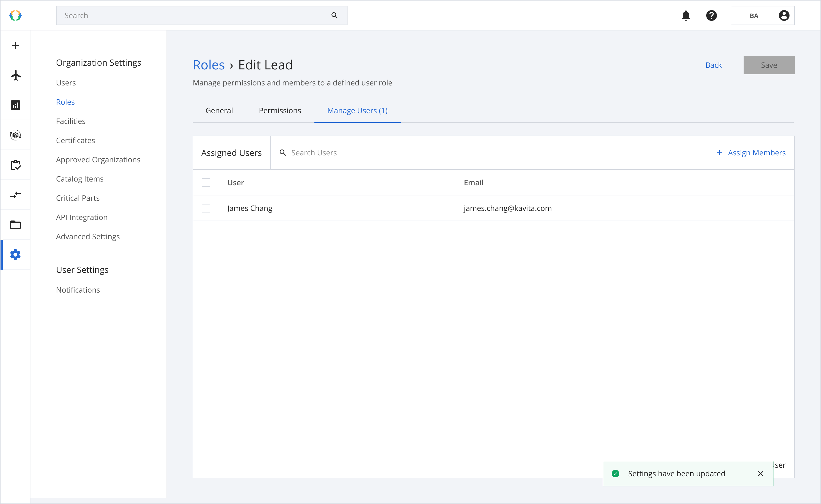Open the reports chart icon in sidebar
Viewport: 821px width, 504px height.
15,105
